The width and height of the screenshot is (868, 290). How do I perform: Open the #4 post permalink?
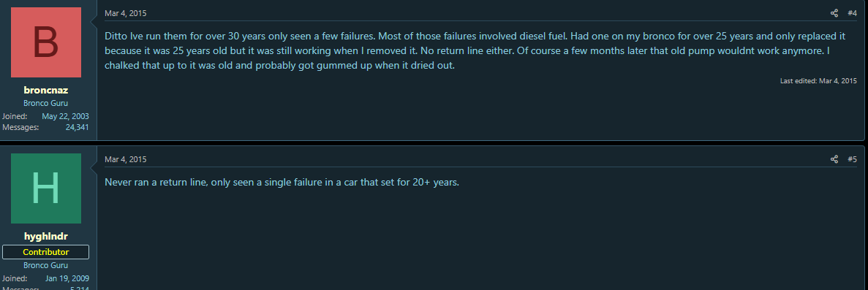tap(852, 13)
